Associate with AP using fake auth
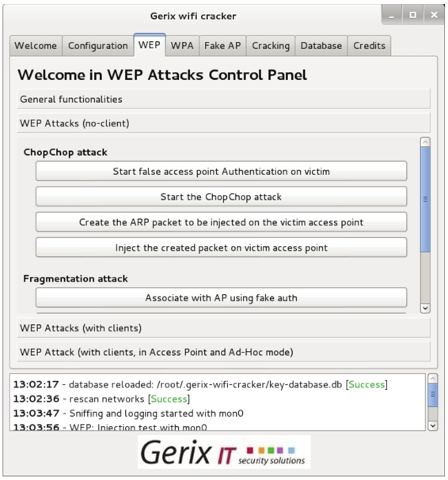 point(222,297)
